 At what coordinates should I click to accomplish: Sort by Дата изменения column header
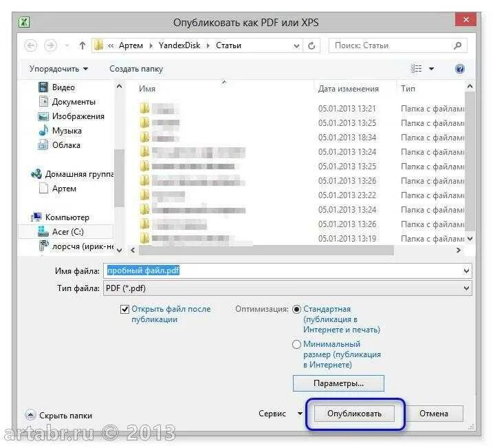click(x=349, y=89)
